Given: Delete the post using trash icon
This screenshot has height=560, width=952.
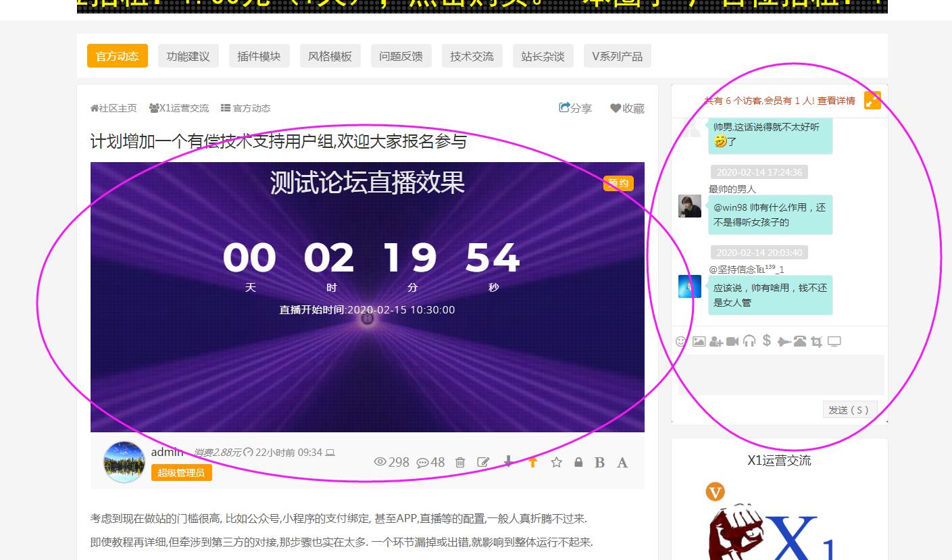Looking at the screenshot, I should 460,462.
